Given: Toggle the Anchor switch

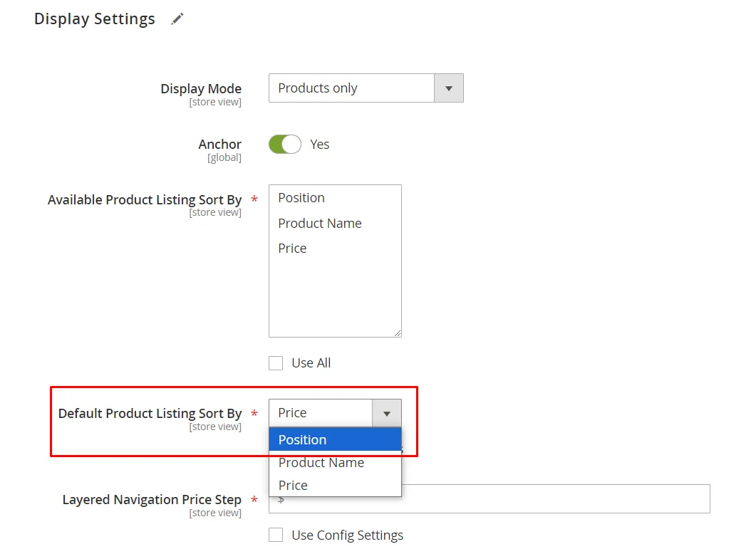Looking at the screenshot, I should [x=285, y=145].
